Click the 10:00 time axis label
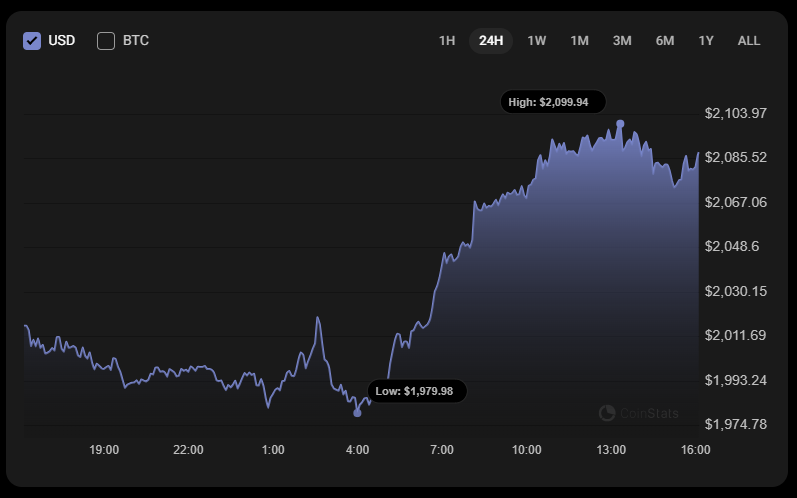The height and width of the screenshot is (498, 797). 527,450
